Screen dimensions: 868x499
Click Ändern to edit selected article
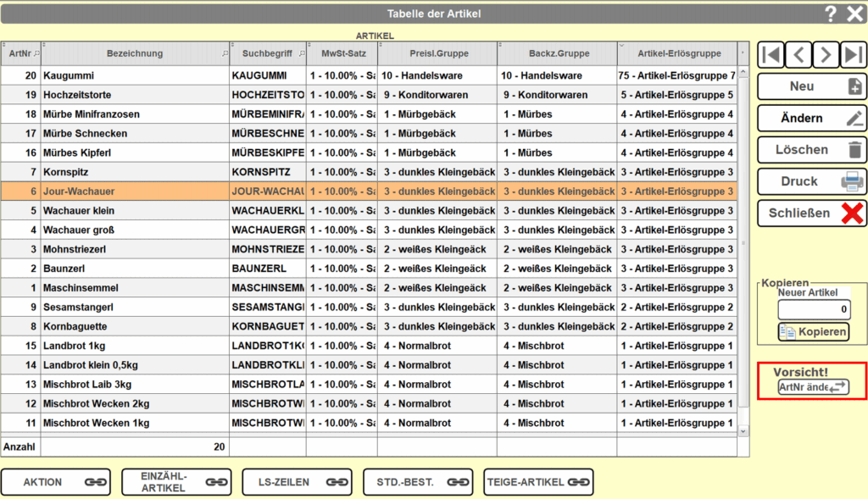click(812, 118)
